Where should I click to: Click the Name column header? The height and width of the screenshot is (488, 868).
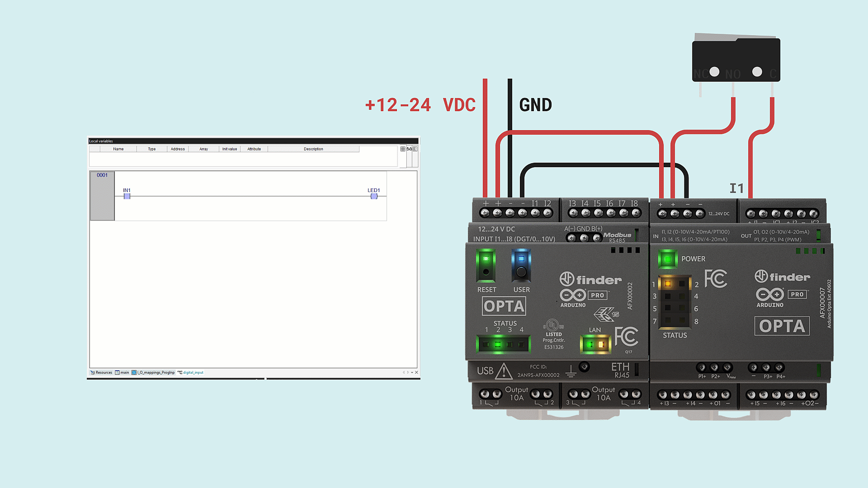click(x=118, y=149)
